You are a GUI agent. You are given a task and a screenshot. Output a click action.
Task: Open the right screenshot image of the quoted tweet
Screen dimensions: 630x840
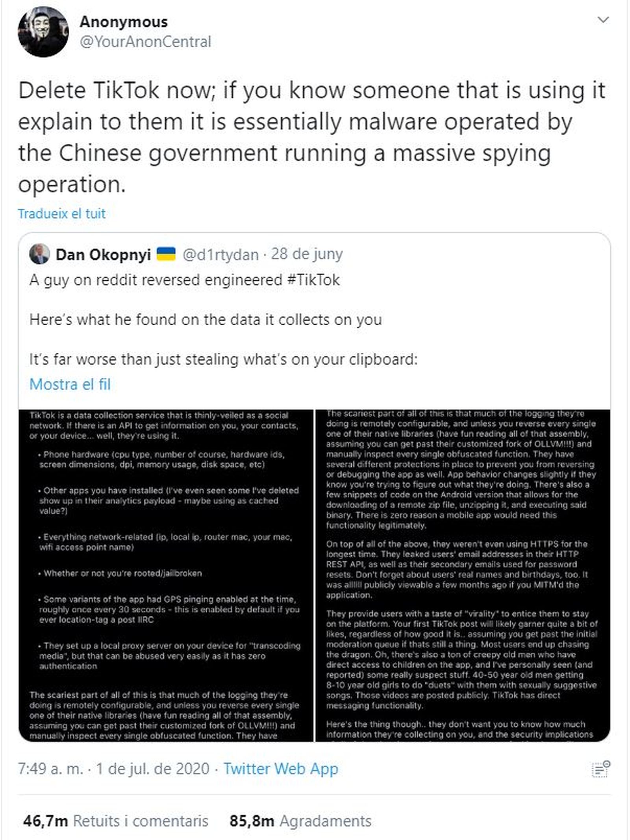[463, 575]
